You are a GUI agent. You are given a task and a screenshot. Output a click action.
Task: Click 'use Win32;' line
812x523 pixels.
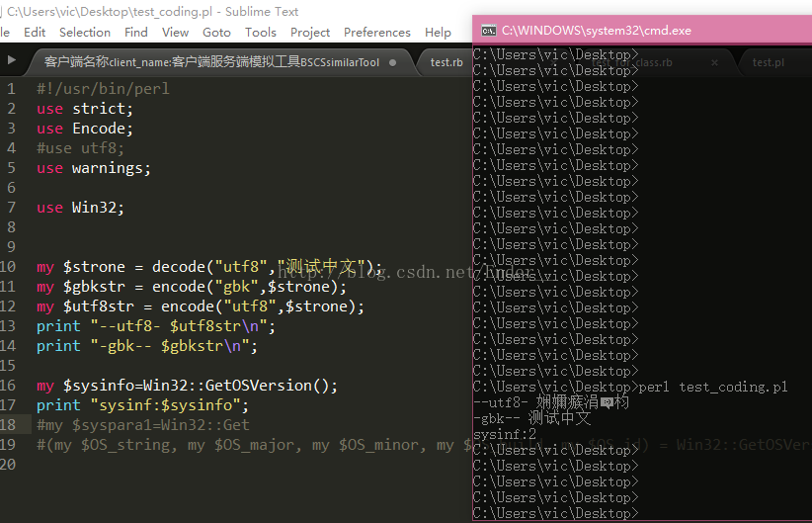click(80, 208)
